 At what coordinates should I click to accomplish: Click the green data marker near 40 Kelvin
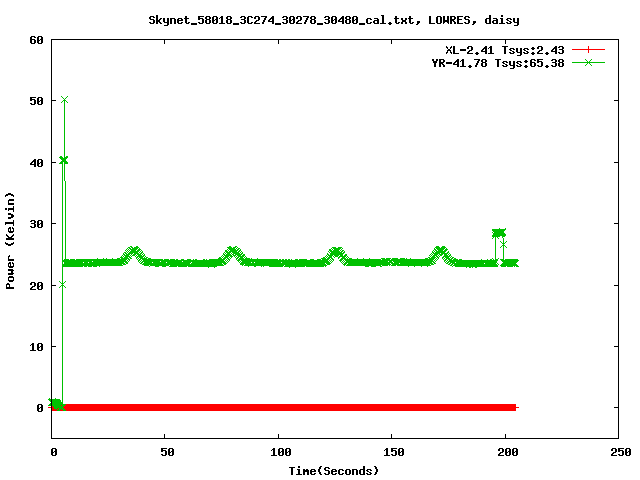point(63,160)
